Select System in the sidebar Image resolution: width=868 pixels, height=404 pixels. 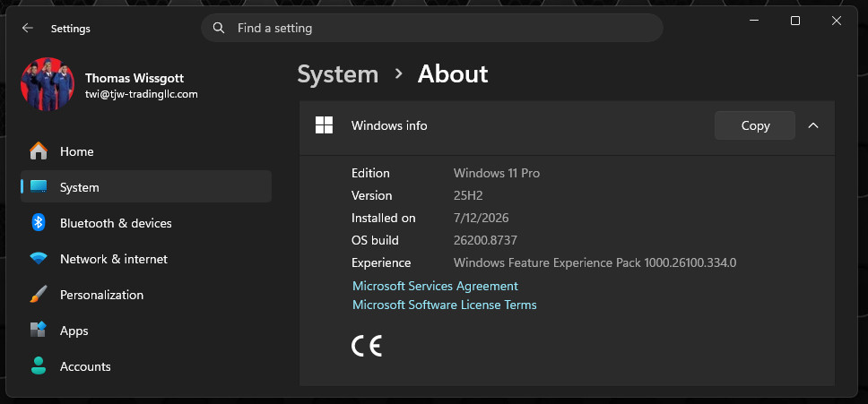146,187
